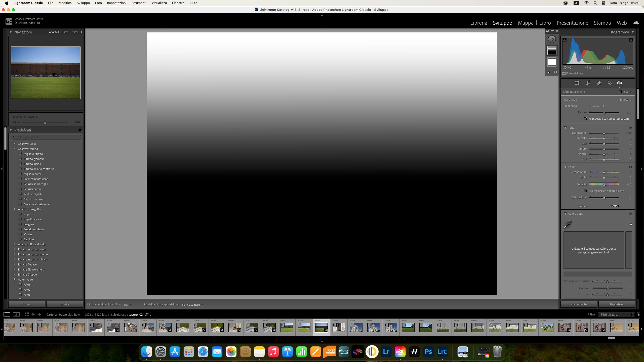
Task: Switch to the Libreria module
Action: (478, 23)
